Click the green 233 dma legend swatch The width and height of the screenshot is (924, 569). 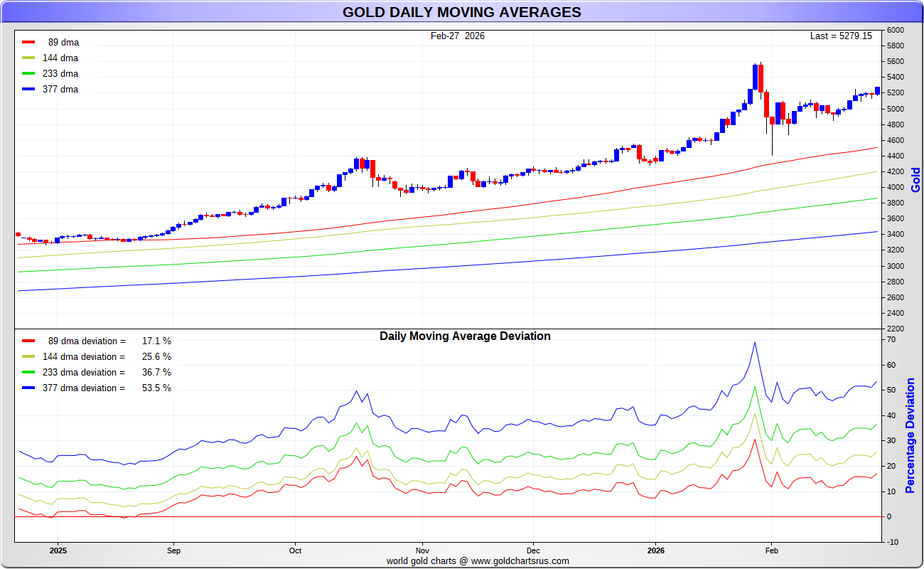click(28, 73)
